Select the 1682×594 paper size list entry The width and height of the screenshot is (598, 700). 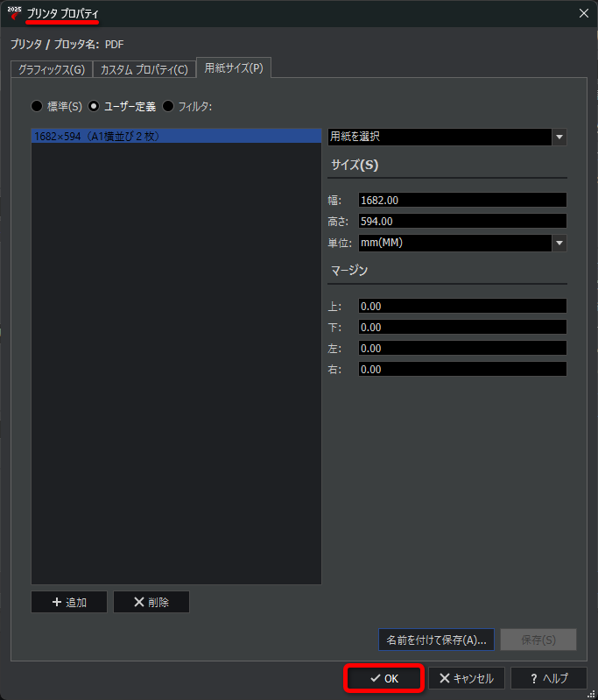175,137
